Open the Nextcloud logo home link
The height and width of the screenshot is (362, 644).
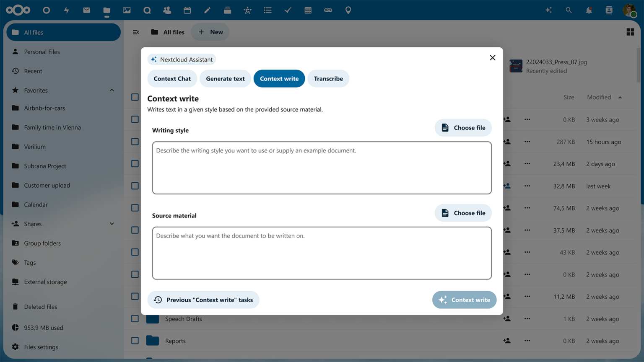point(18,10)
